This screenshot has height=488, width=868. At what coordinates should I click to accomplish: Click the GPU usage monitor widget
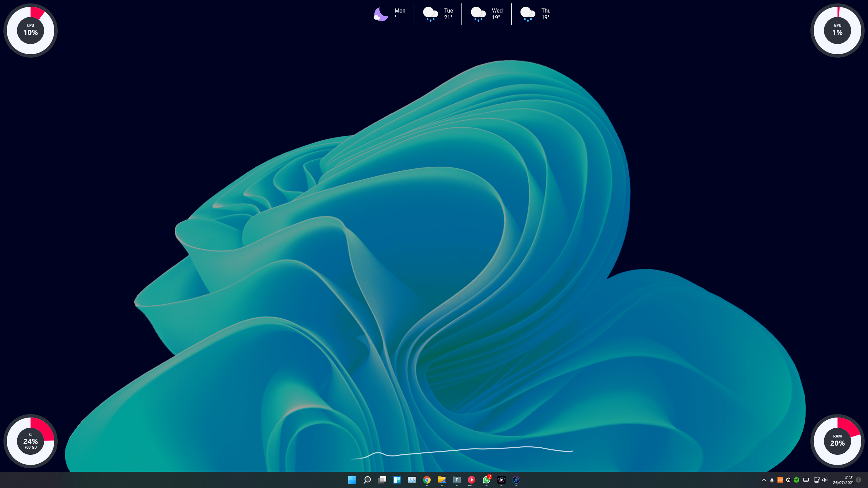point(837,30)
